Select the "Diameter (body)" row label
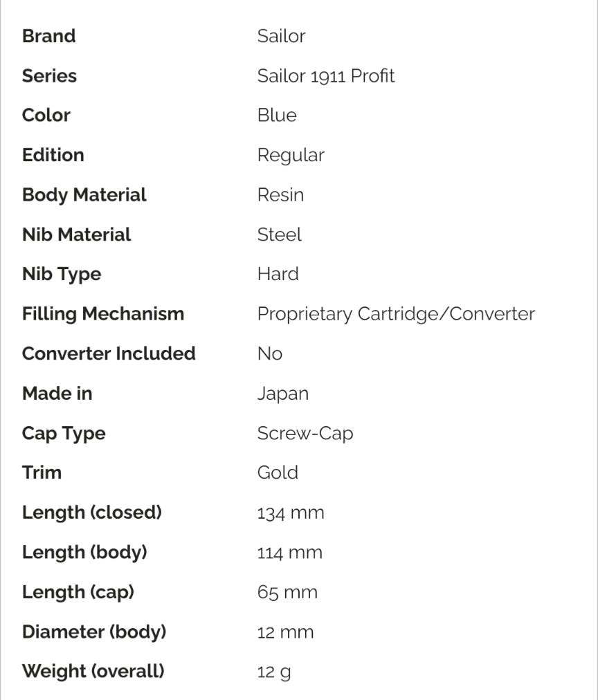 94,632
